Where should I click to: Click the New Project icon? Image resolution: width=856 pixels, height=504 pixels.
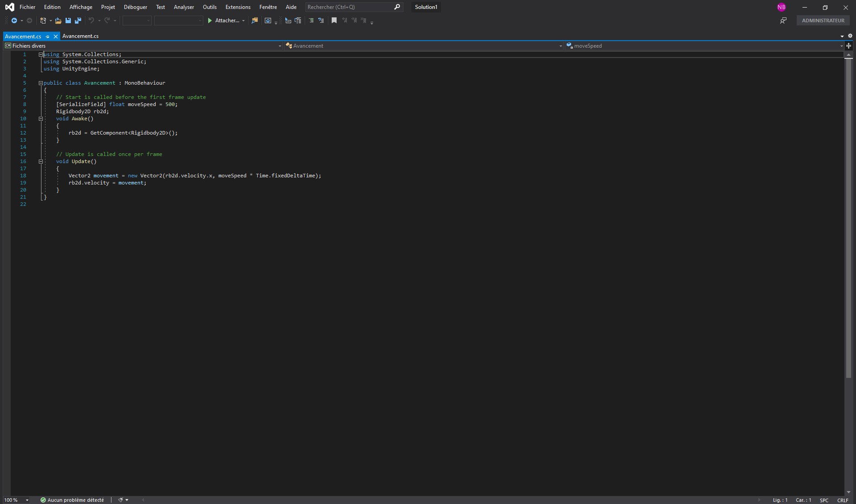(43, 20)
